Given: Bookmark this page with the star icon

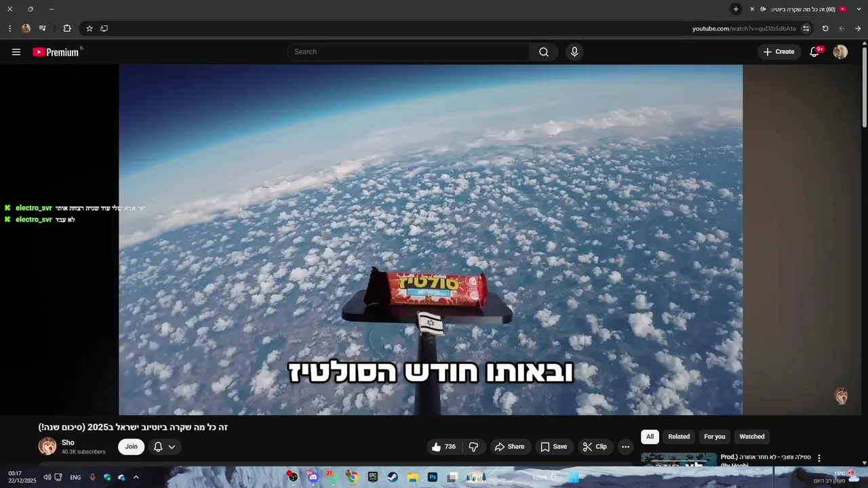Looking at the screenshot, I should pos(89,28).
